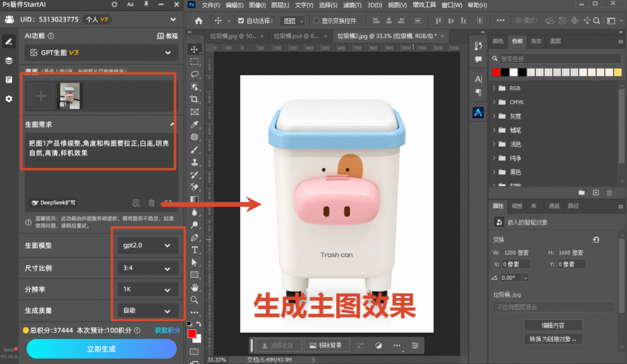
Task: Delete the prompt with trash icon
Action: pyautogui.click(x=152, y=203)
